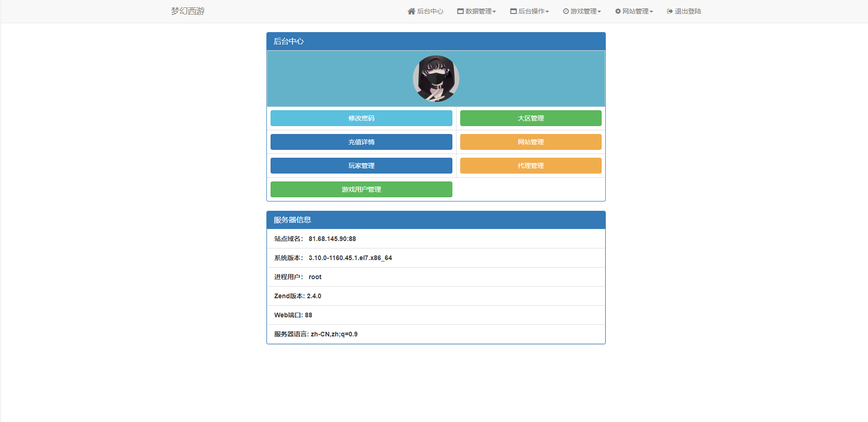Click the 进程用户 root row
This screenshot has width=868, height=422.
click(x=436, y=277)
